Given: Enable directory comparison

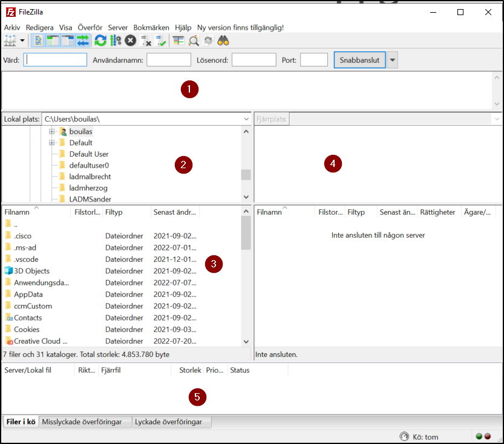Looking at the screenshot, I should pos(194,41).
